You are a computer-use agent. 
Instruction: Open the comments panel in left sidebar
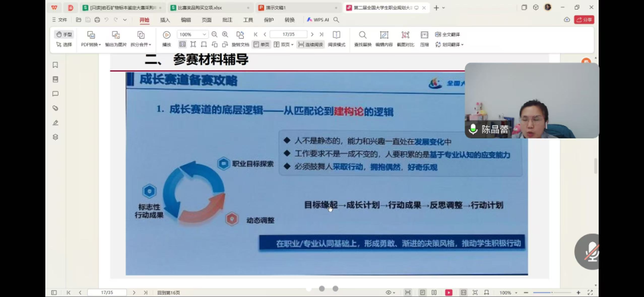coord(55,94)
